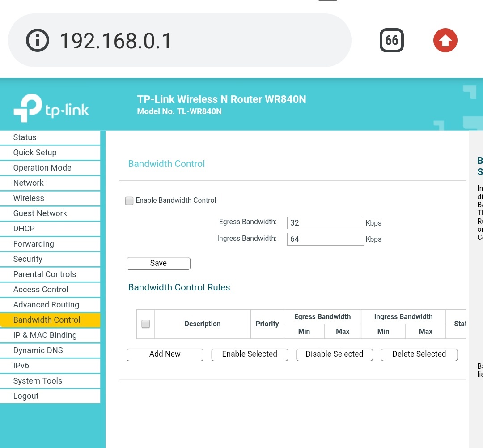This screenshot has height=448, width=483.
Task: Click inside the Ingress Bandwidth field
Action: [x=325, y=239]
